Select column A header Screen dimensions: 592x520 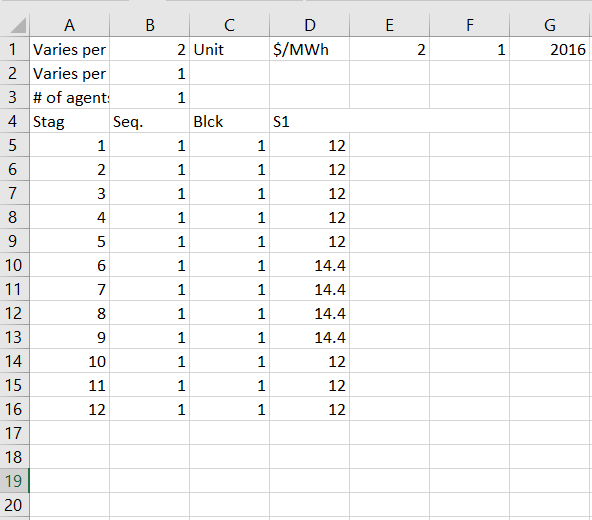pos(69,25)
